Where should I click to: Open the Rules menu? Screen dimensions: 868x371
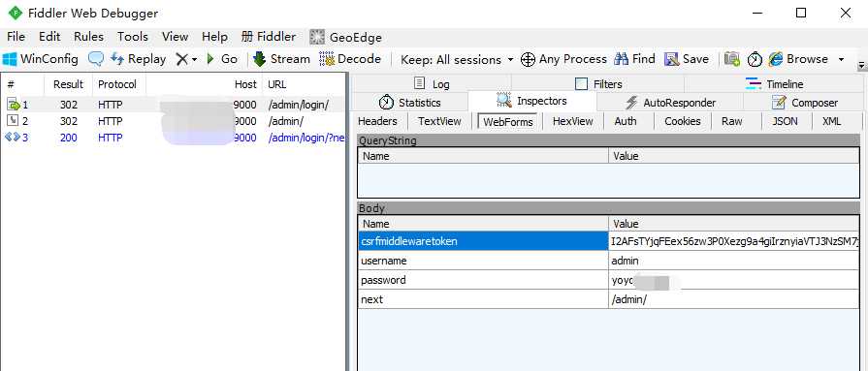[88, 37]
